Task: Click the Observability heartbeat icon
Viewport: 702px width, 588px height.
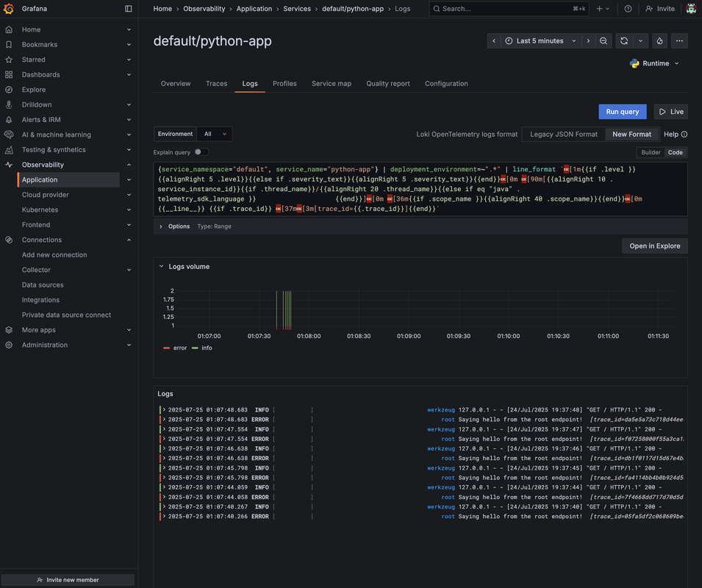Action: click(9, 165)
